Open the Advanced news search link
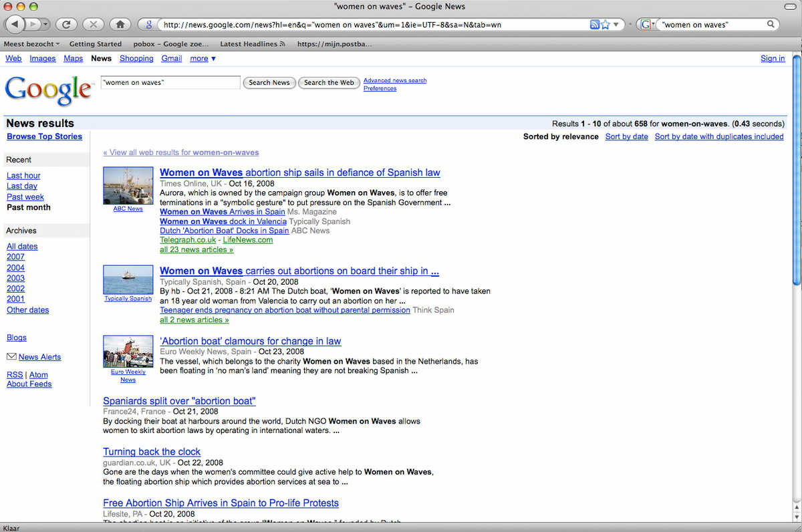 (x=395, y=80)
